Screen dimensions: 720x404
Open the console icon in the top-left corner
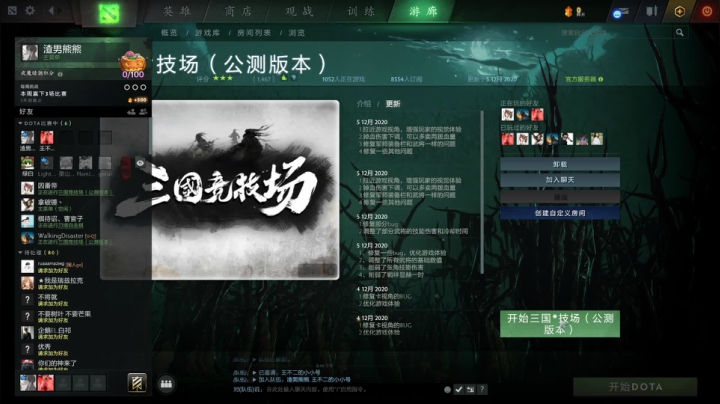[12, 10]
